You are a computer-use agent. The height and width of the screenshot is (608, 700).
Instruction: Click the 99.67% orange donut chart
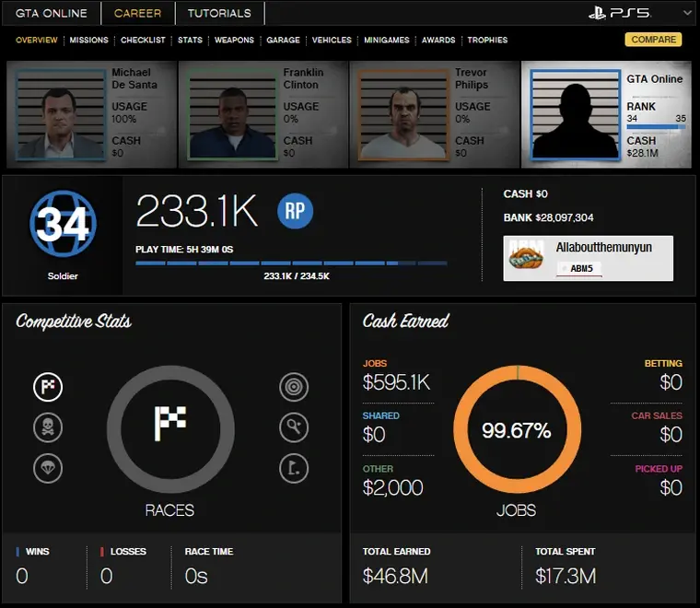517,429
